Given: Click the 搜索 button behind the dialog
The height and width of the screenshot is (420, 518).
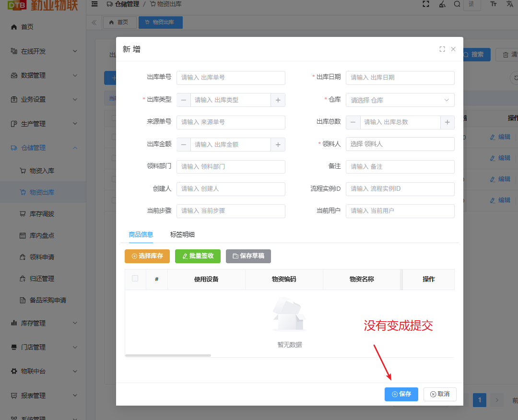Looking at the screenshot, I should 477,55.
